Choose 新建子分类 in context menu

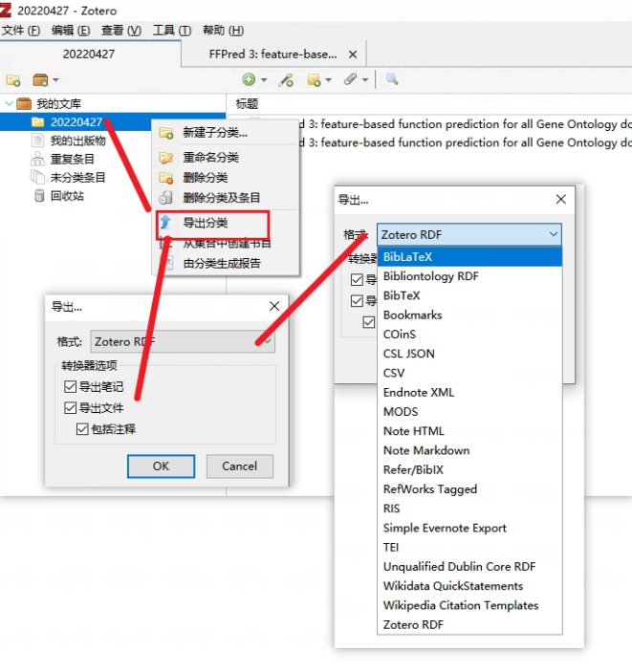[226, 133]
